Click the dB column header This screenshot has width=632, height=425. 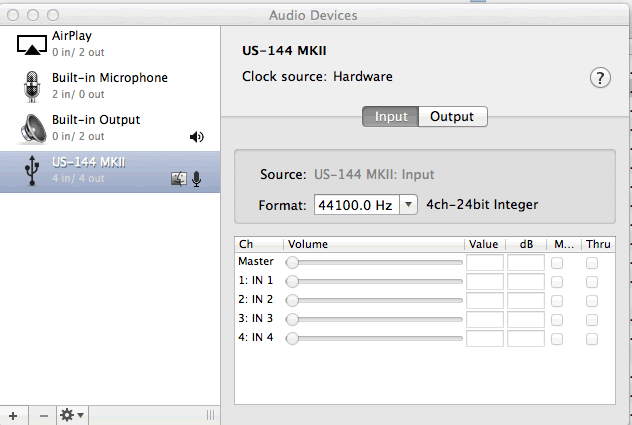pos(526,244)
